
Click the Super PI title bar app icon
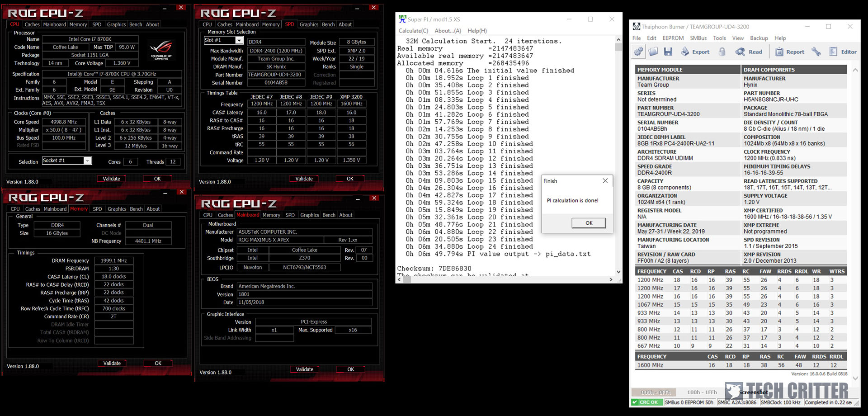pyautogui.click(x=402, y=19)
